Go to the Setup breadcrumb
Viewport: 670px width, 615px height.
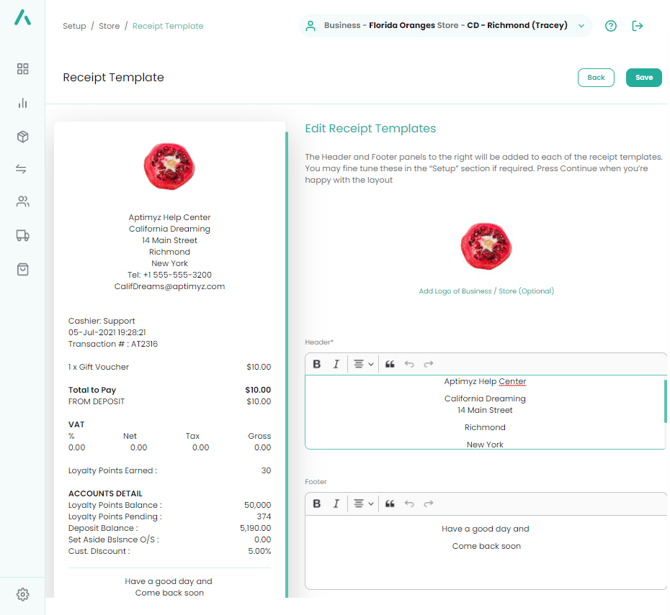pos(74,26)
